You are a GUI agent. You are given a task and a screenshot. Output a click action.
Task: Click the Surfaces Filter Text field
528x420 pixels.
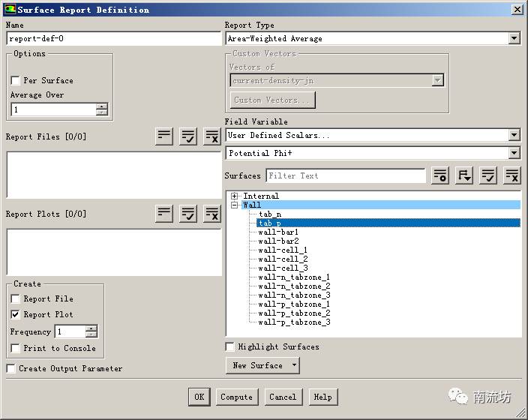pos(345,175)
